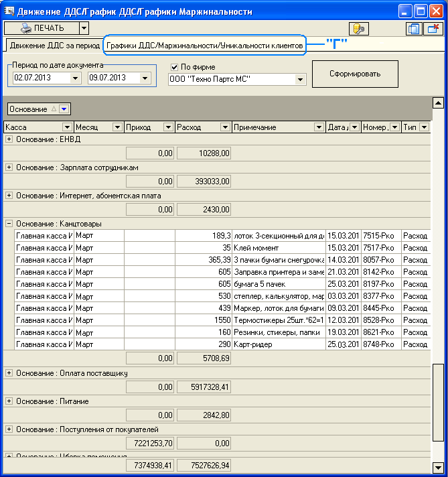Screen dimensions: 448x477
Task: Toggle the По фирме checkbox
Action: coord(174,67)
